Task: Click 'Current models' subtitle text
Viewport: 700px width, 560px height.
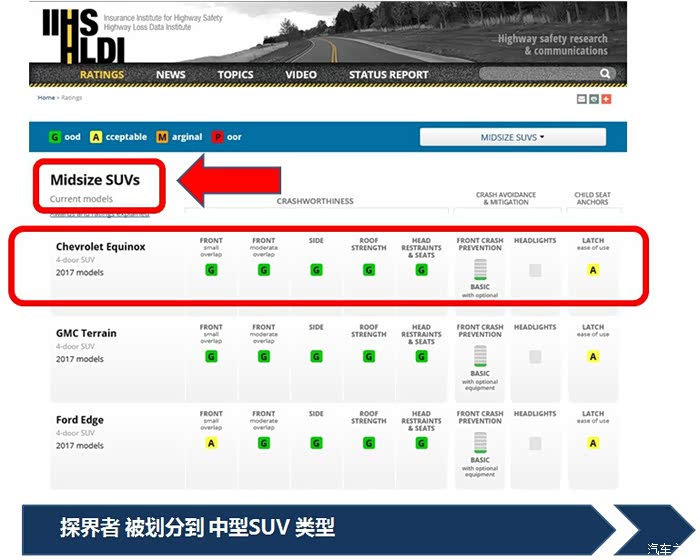Action: (81, 199)
